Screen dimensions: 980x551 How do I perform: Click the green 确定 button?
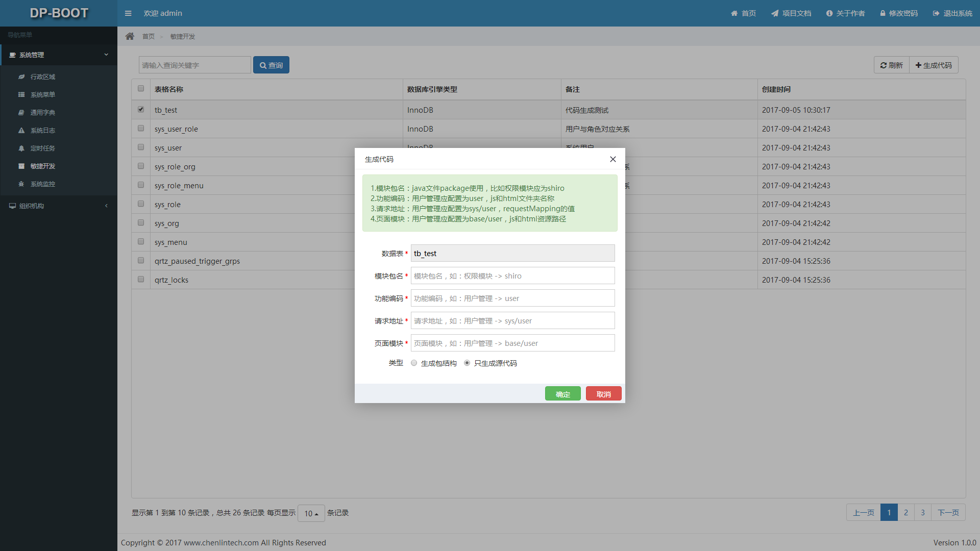point(562,393)
